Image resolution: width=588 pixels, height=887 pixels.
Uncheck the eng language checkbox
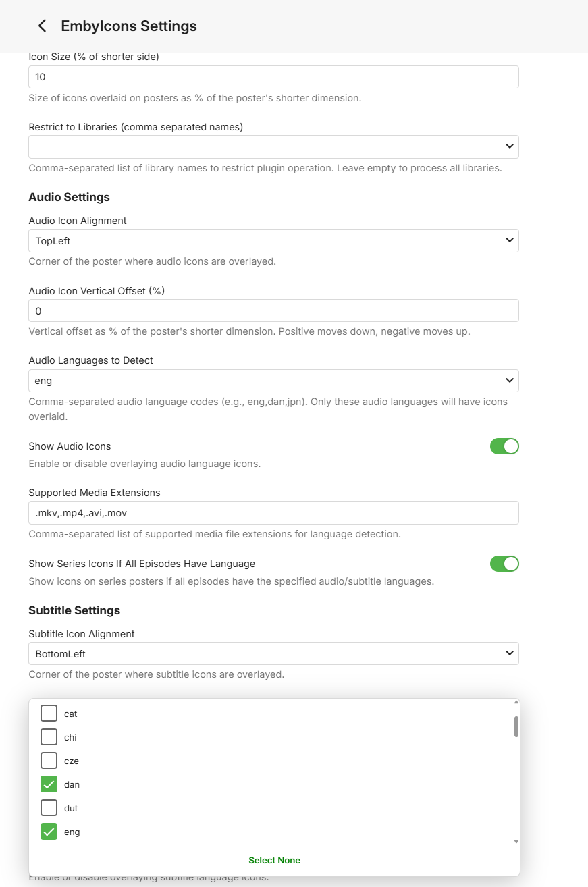(49, 832)
